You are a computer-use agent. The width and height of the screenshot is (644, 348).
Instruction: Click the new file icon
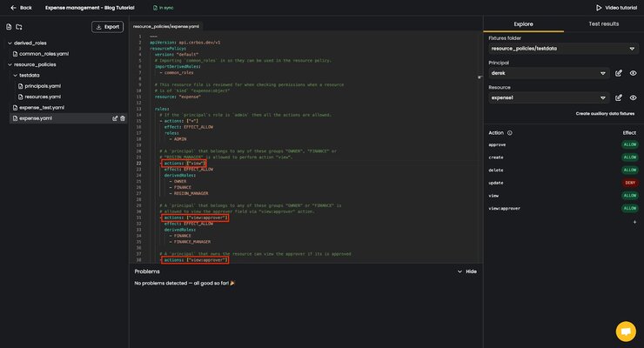[9, 27]
